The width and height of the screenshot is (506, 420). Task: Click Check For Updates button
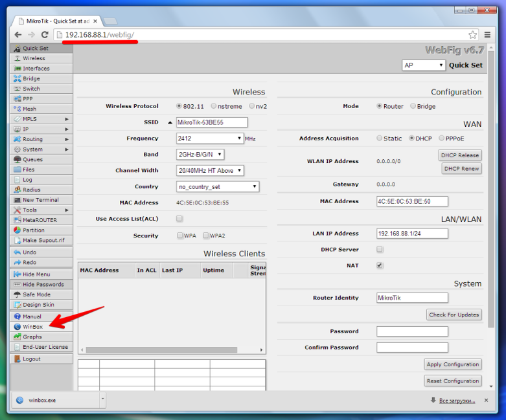coord(454,315)
